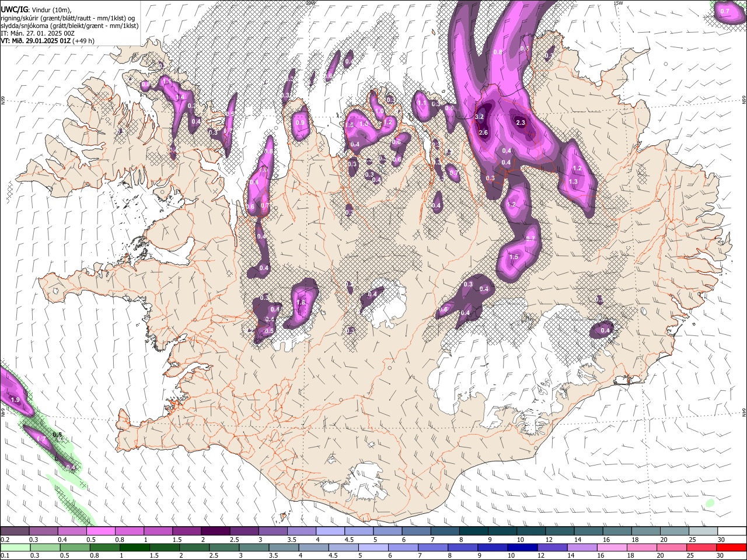The width and height of the screenshot is (747, 560).
Task: Click the 0.7 value in the top-right corner
Action: [724, 11]
